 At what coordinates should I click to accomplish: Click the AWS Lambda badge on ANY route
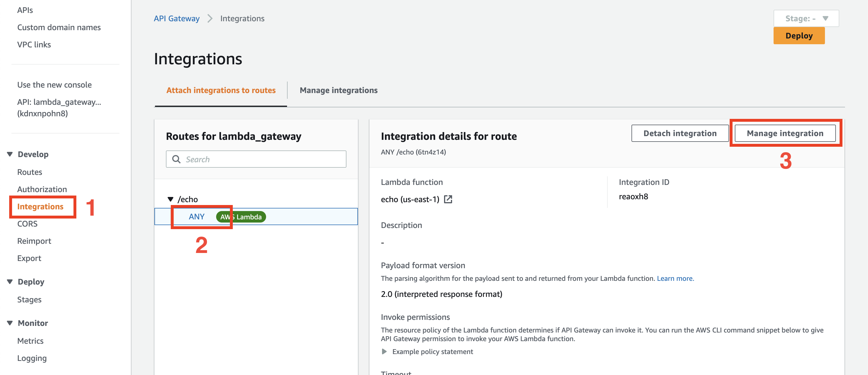point(241,217)
